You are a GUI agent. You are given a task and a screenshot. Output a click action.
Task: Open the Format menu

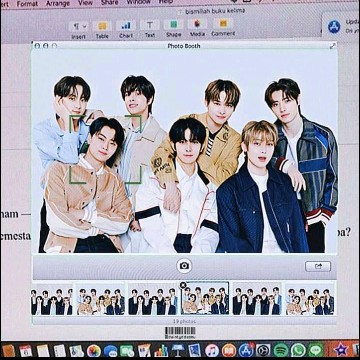click(27, 4)
